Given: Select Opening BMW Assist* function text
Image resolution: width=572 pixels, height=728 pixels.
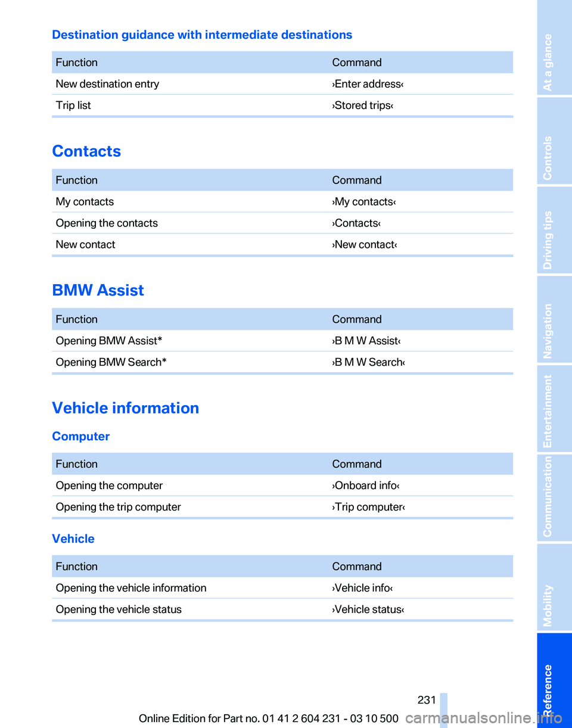Looking at the screenshot, I should (x=109, y=341).
